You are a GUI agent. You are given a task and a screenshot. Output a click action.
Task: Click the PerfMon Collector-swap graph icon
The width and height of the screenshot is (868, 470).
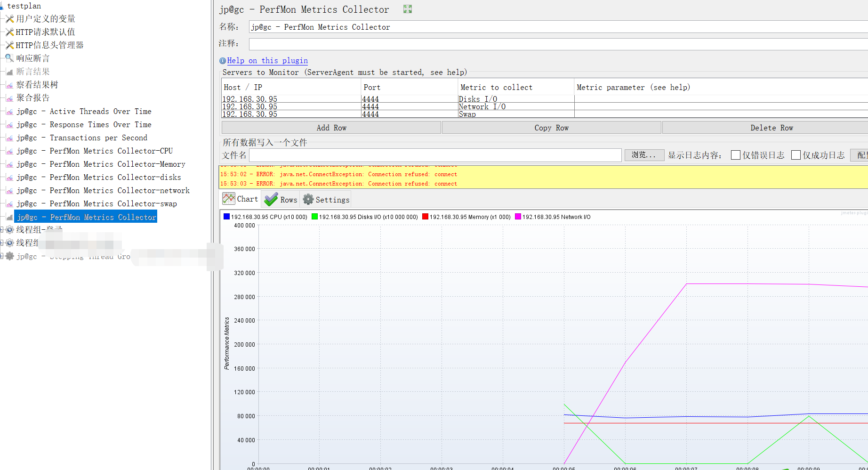(x=9, y=204)
